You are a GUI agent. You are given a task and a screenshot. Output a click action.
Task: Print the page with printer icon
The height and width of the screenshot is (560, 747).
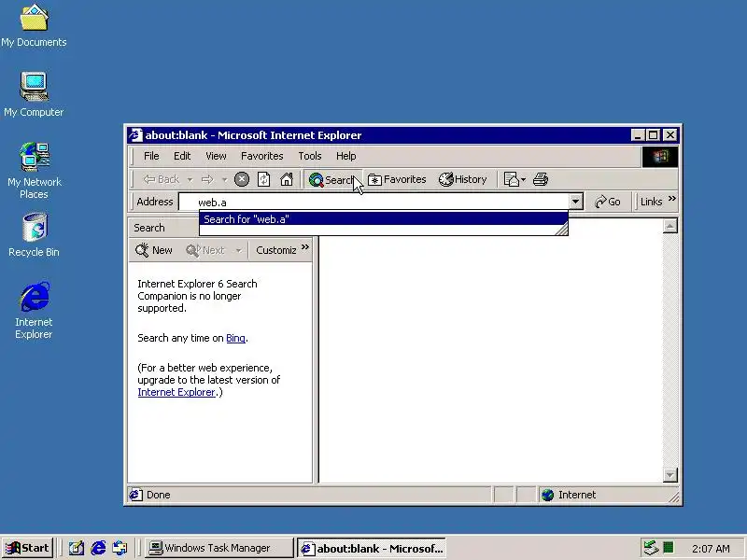pos(541,179)
